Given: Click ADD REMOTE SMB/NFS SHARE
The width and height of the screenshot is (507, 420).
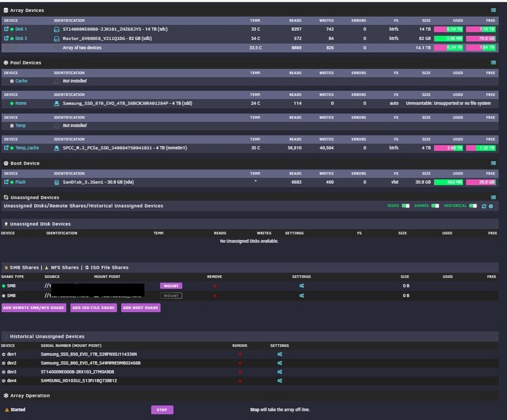Looking at the screenshot, I should point(34,307).
